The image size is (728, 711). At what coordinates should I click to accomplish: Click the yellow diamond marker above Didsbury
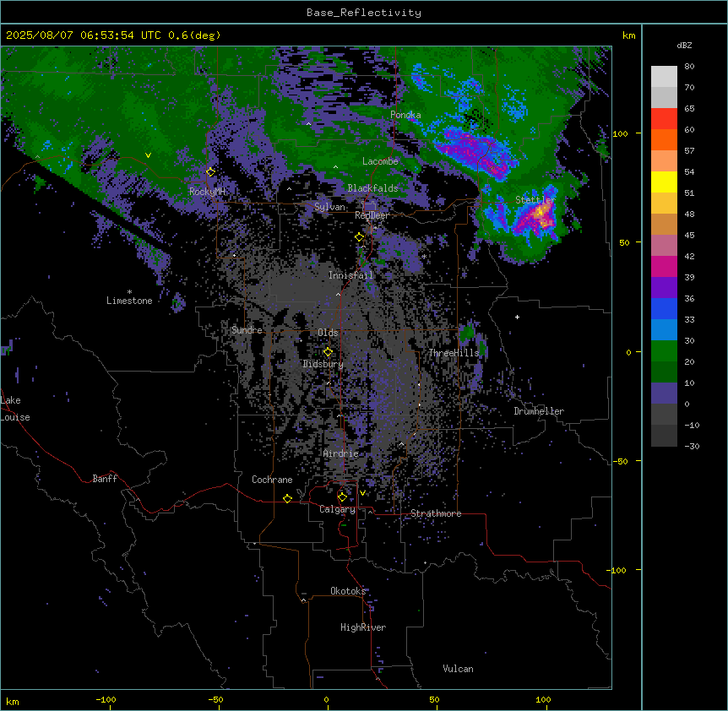[x=328, y=352]
